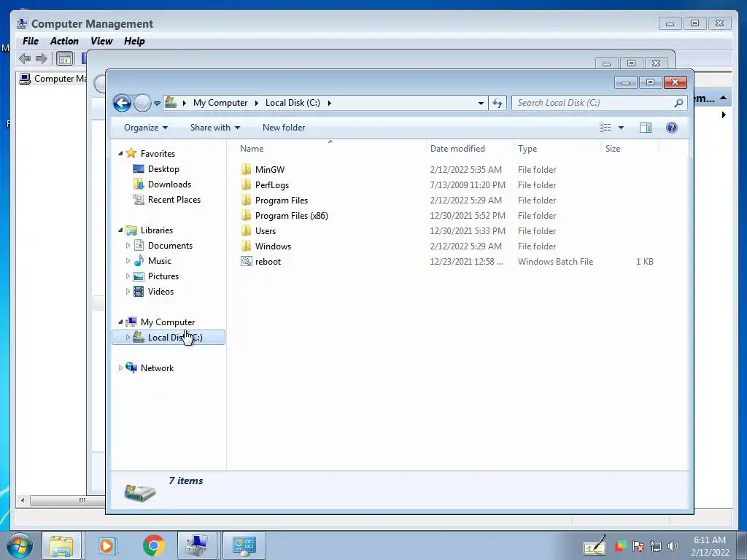
Task: Expand the Network tree node
Action: tap(120, 367)
